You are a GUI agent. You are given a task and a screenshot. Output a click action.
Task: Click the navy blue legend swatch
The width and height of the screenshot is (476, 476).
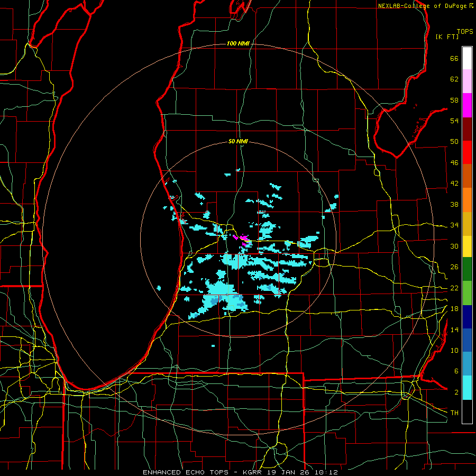[x=467, y=317]
